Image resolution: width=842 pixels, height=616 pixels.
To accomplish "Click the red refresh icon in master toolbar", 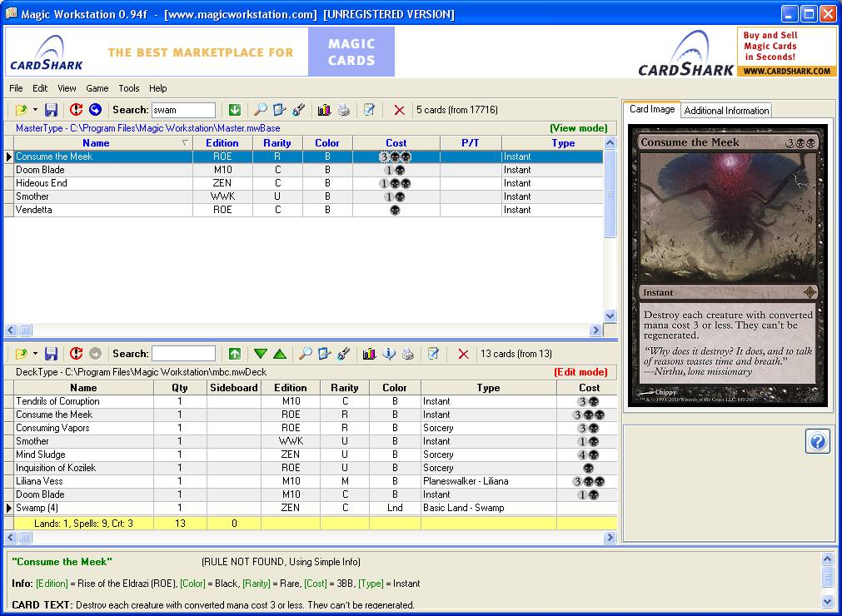I will point(76,110).
